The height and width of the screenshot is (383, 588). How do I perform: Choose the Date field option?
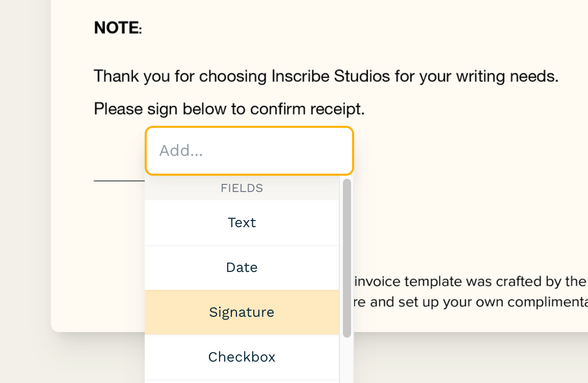tap(242, 267)
